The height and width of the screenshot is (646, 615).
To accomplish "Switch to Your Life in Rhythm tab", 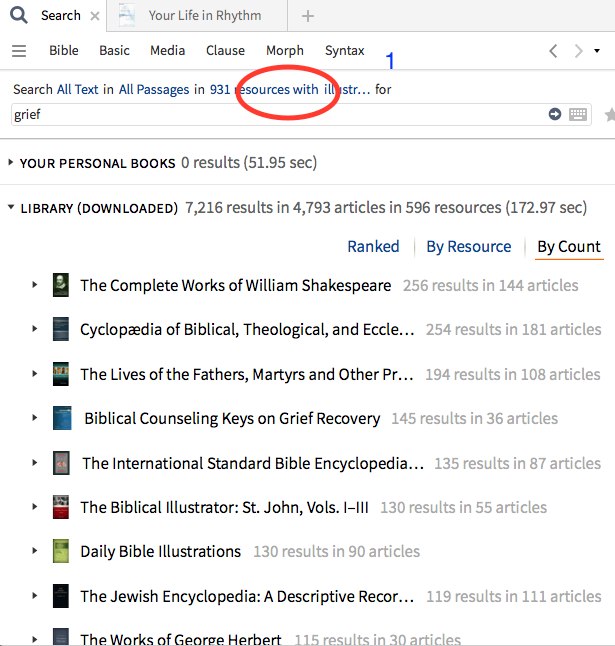I will 205,16.
